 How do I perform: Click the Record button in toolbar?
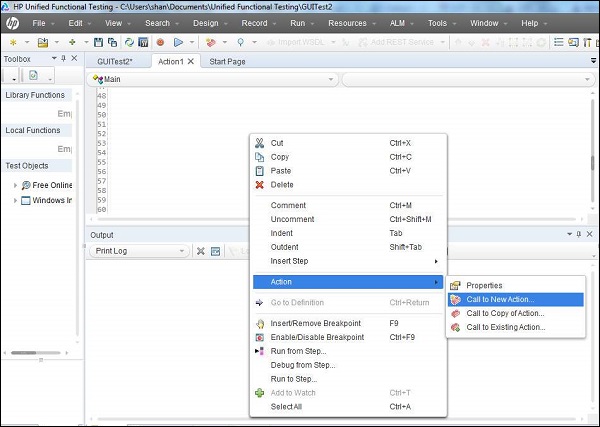159,43
